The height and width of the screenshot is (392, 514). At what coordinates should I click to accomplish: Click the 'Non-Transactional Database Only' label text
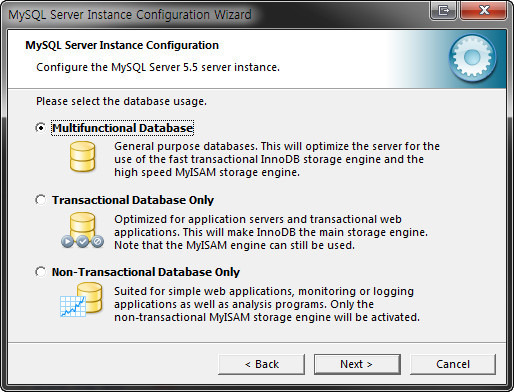(146, 272)
